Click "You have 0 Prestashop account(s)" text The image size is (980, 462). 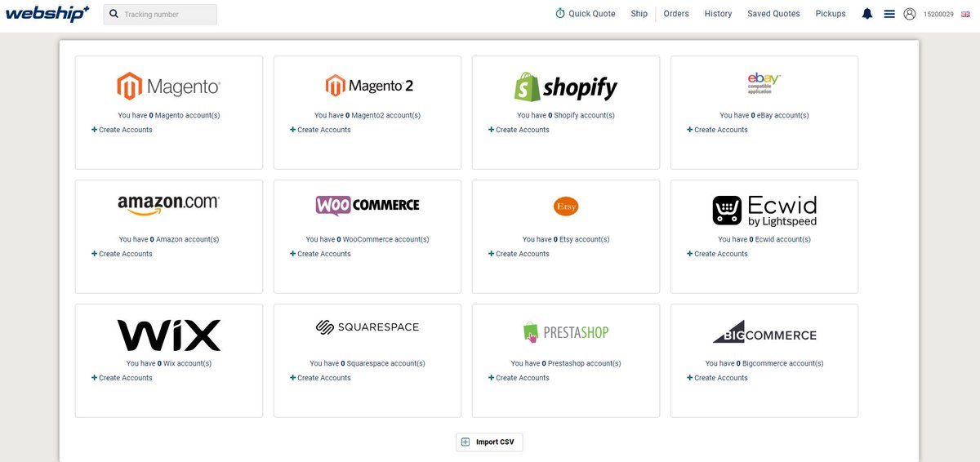pos(565,363)
